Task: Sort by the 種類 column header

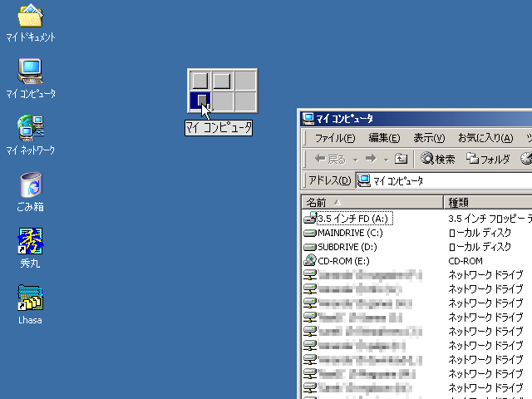Action: [x=488, y=203]
